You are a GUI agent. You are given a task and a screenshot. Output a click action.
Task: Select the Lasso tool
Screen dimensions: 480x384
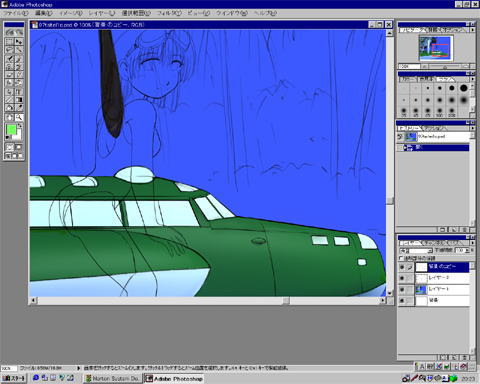pos(9,50)
